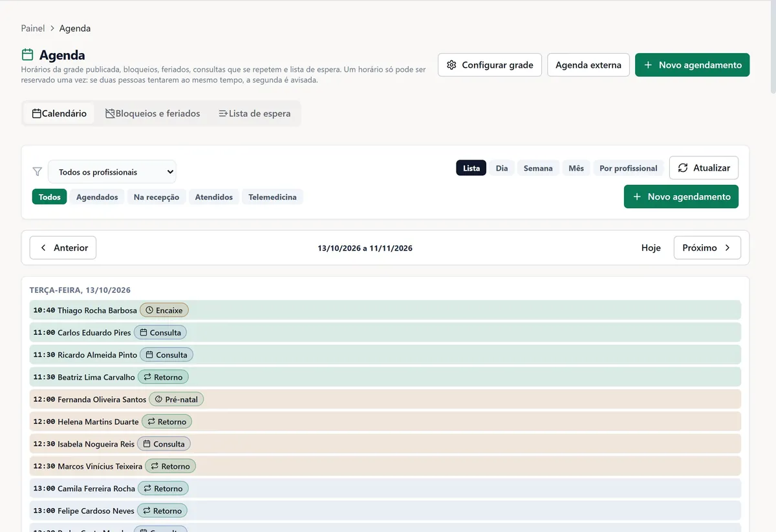Open the 13:00 Camila Ferreira Rocha appointment

(385, 489)
